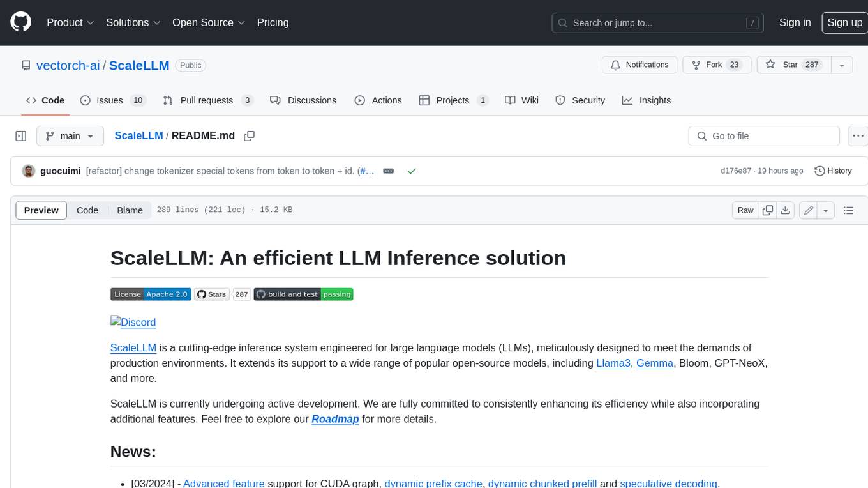Go to the Discussions tab

[303, 100]
